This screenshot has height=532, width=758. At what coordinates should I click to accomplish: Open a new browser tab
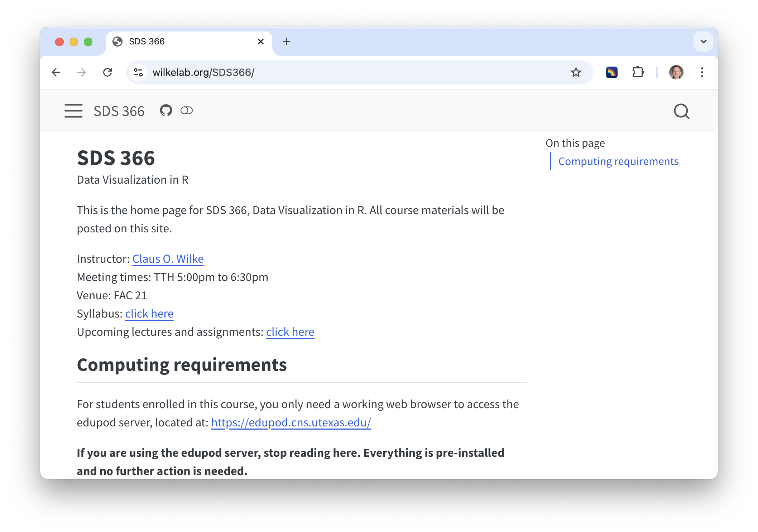286,42
